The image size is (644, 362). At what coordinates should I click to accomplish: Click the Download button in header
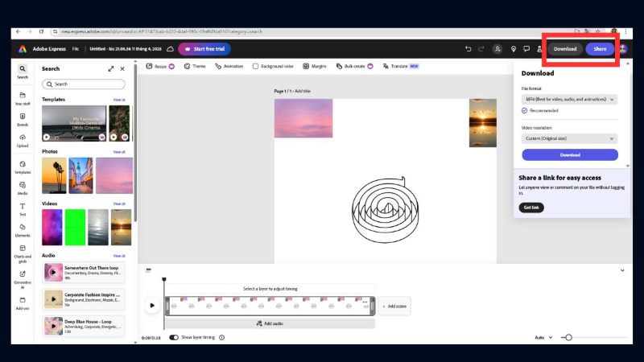click(x=565, y=49)
